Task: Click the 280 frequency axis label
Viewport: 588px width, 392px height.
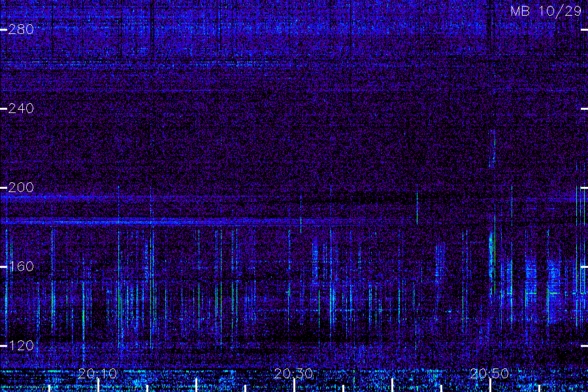Action: tap(21, 29)
